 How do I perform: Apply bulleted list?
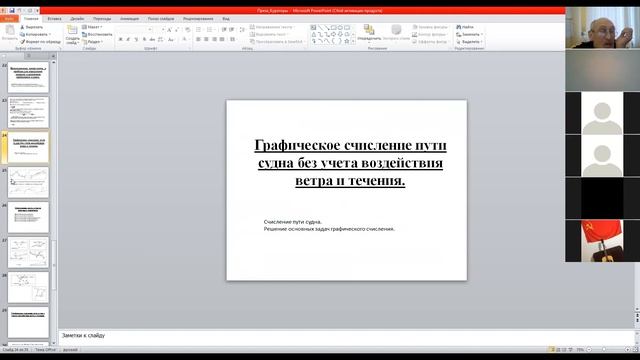199,30
